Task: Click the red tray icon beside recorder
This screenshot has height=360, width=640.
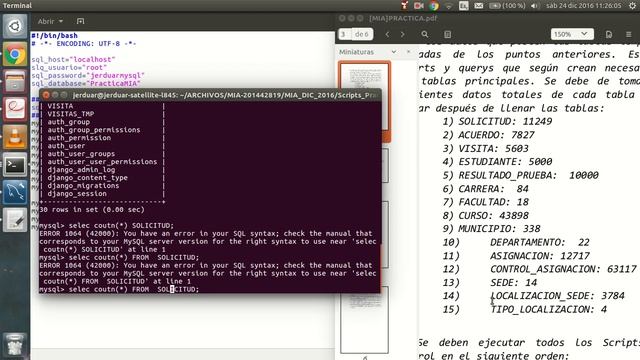Action: coord(404,6)
